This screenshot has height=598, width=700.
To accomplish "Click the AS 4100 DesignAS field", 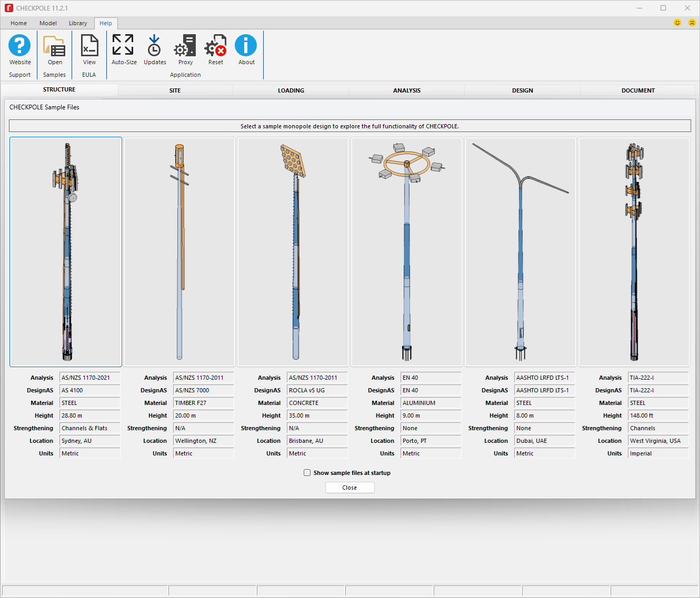I will 90,390.
